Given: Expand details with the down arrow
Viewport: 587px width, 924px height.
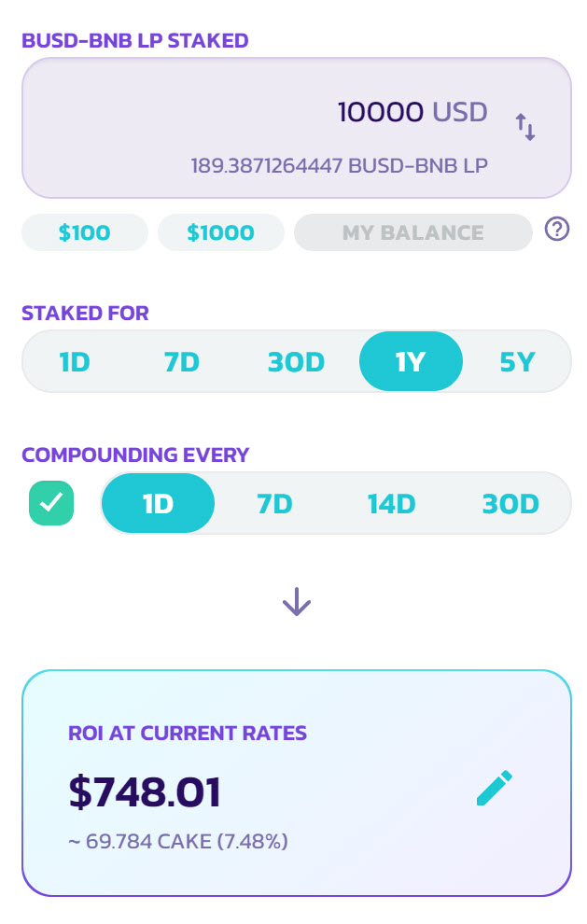Looking at the screenshot, I should click(x=297, y=602).
